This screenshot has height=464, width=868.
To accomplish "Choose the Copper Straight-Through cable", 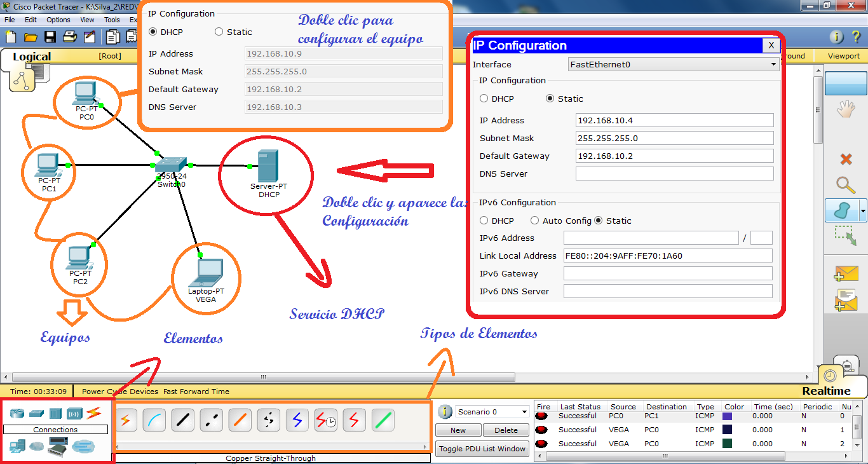I will [x=183, y=420].
